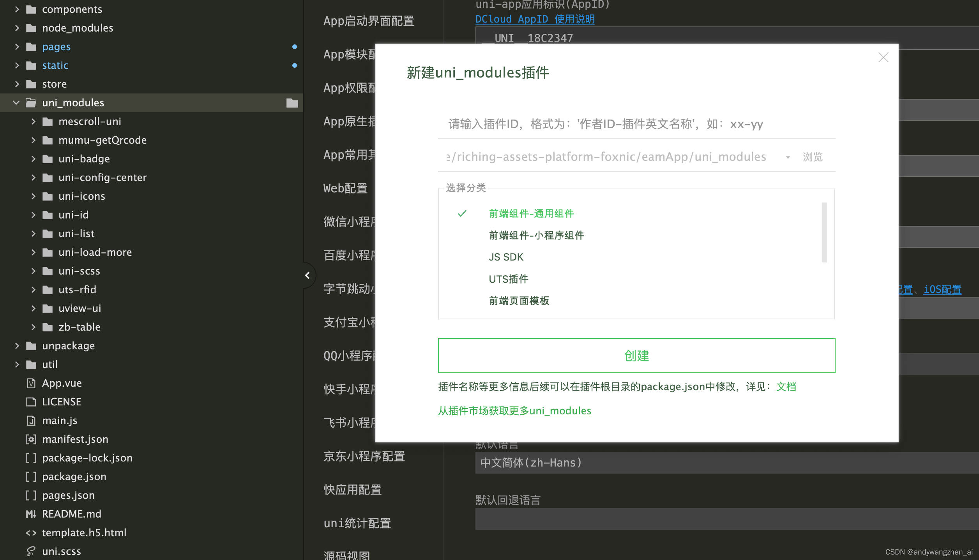Image resolution: width=979 pixels, height=560 pixels.
Task: Open the manifest.json gear icon file
Action: click(31, 439)
